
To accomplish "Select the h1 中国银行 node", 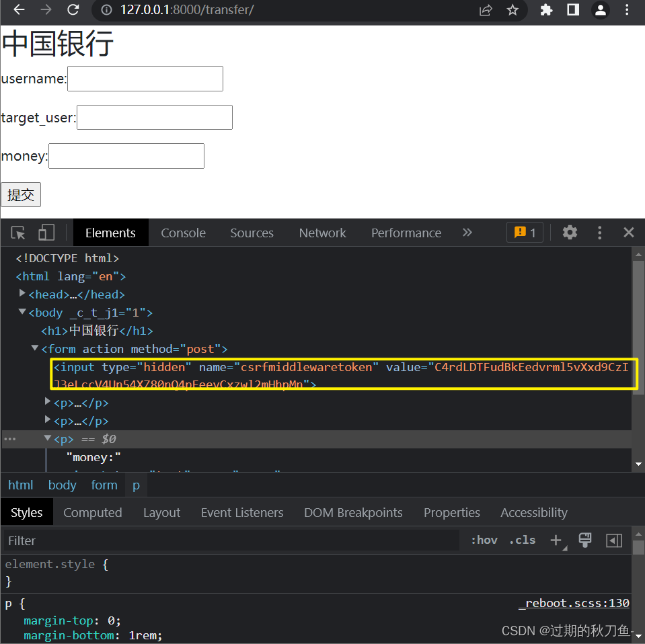I will (97, 331).
